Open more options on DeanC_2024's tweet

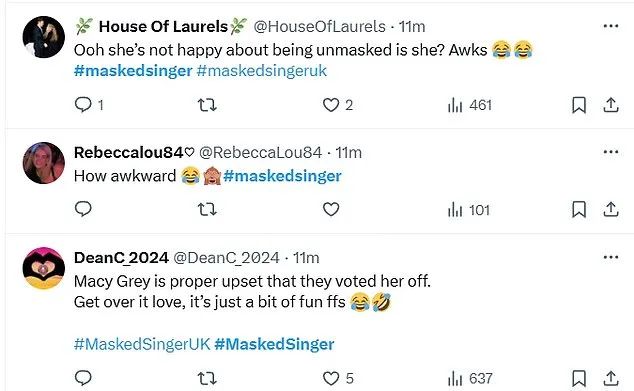point(611,257)
